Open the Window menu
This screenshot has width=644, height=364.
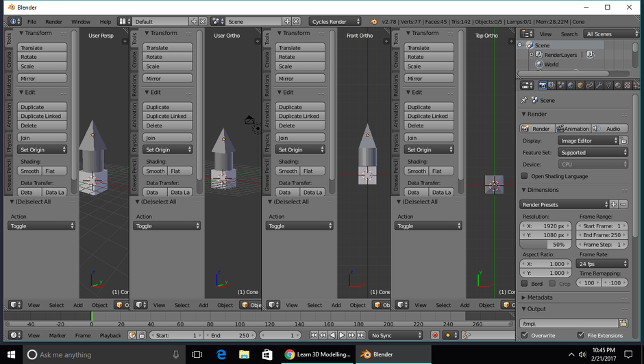tap(81, 22)
